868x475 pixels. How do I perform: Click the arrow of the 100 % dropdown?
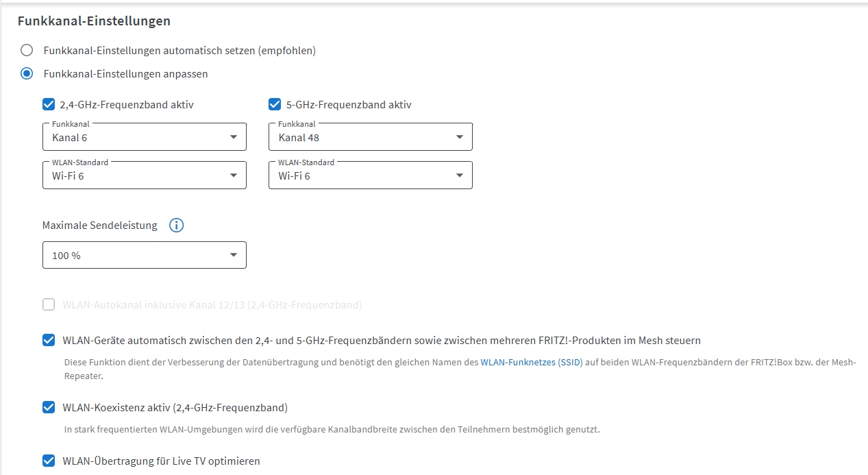click(x=234, y=255)
